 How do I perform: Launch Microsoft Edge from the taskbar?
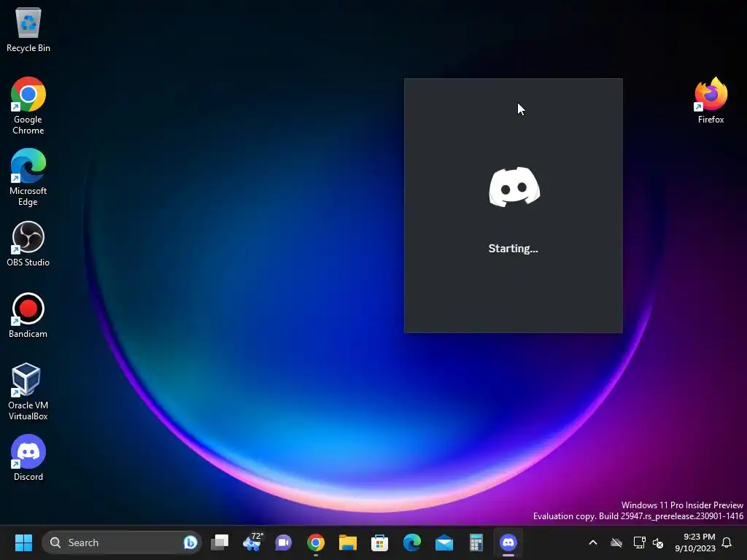(x=412, y=542)
